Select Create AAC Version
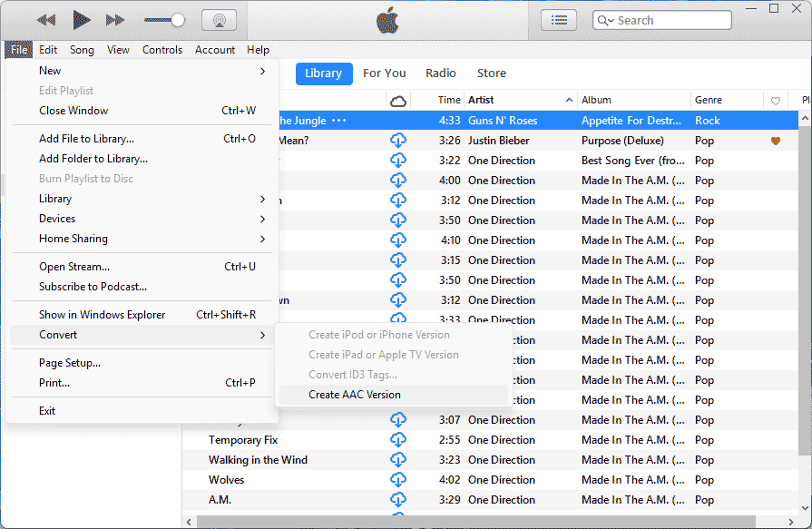 pos(393,395)
